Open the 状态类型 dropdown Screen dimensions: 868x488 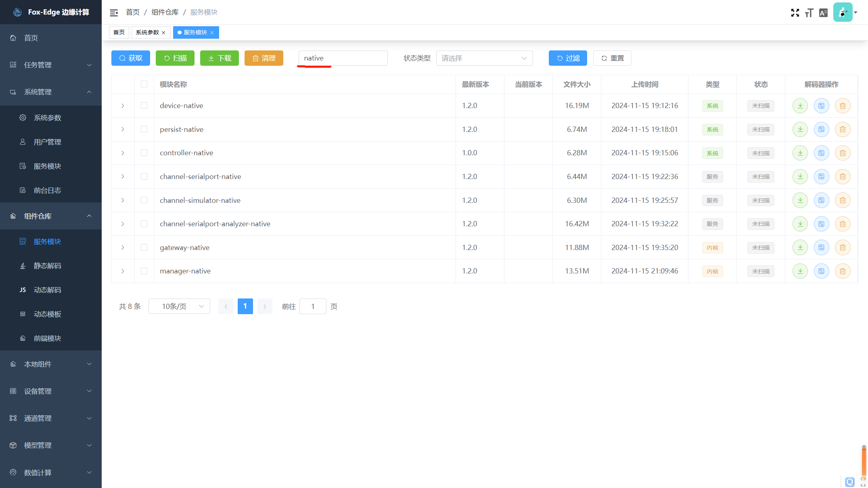484,58
